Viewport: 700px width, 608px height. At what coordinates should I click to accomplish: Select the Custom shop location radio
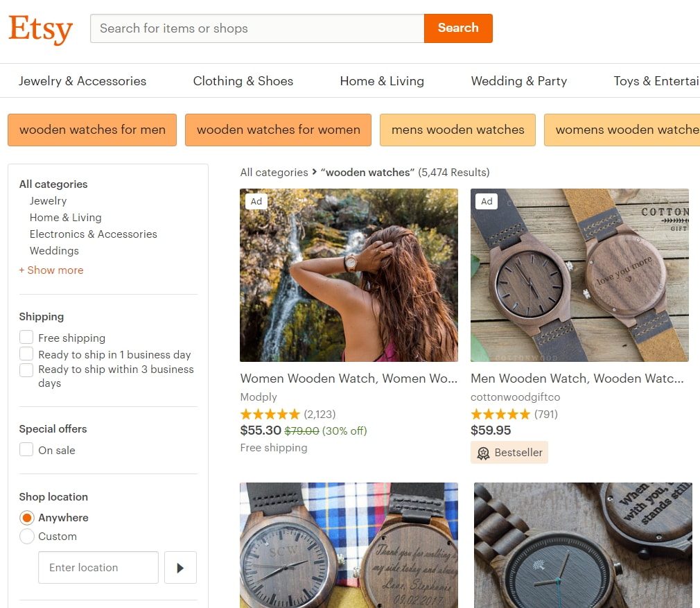[x=27, y=536]
